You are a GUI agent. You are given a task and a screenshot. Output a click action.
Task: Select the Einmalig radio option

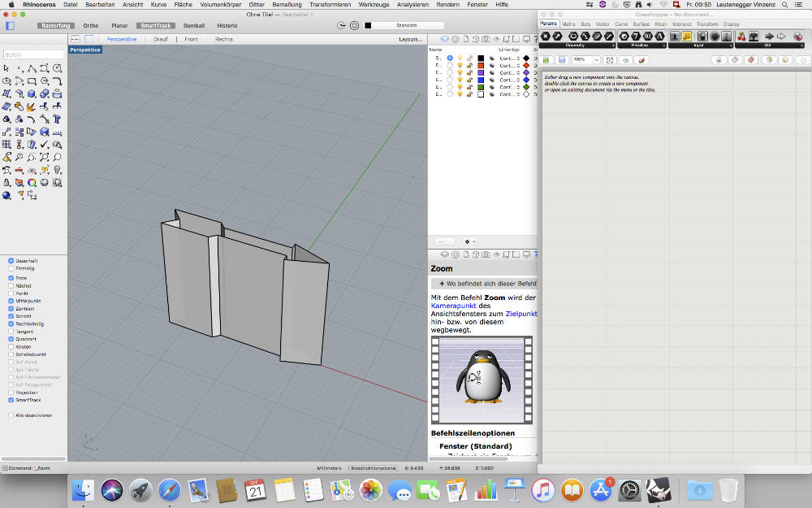[11, 268]
